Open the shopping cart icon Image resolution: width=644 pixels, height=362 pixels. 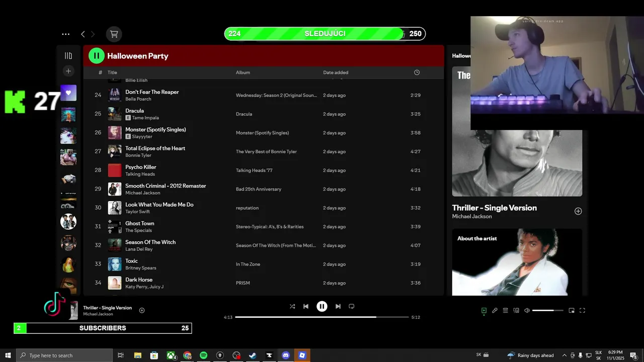click(x=114, y=34)
